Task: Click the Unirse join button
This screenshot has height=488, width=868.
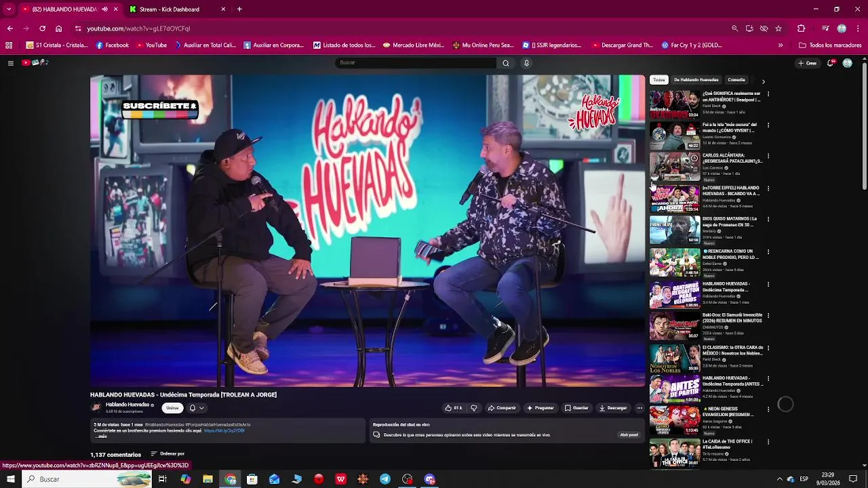Action: coord(173,408)
